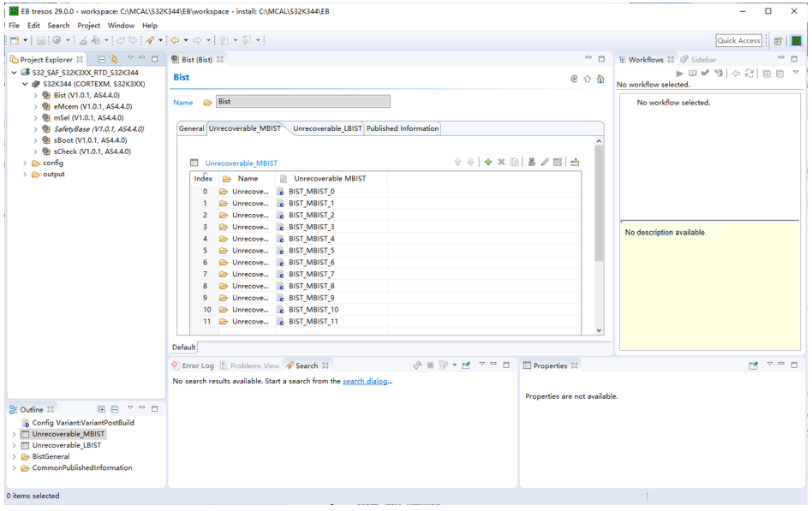Screen dimensions: 812x511
Task: Click the scroll down arrow of editor scrollbar
Action: pyautogui.click(x=600, y=330)
